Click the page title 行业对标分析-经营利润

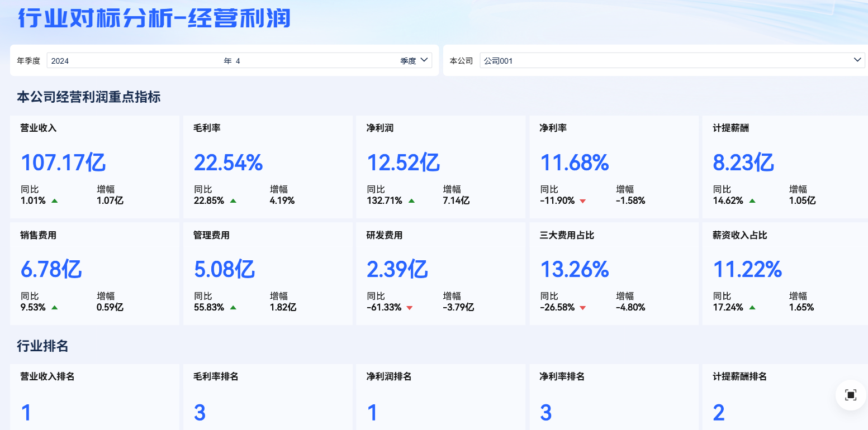155,18
